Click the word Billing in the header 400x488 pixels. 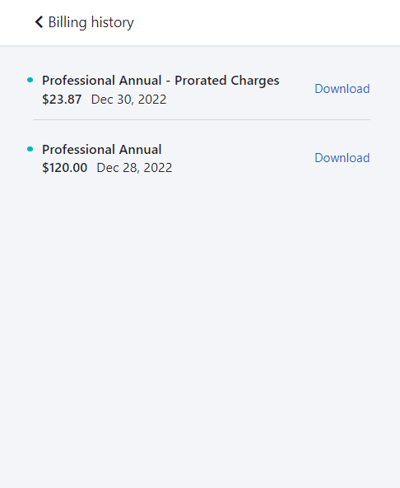point(68,23)
